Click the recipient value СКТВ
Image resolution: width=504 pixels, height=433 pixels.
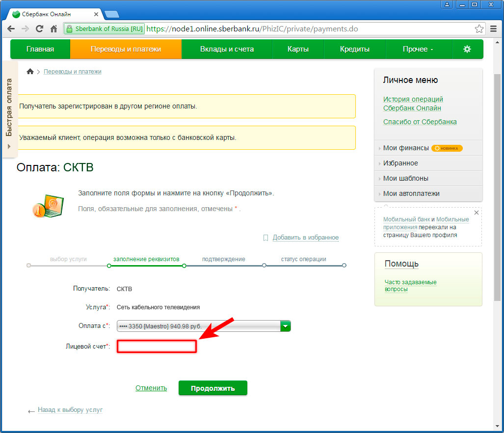[x=124, y=289]
